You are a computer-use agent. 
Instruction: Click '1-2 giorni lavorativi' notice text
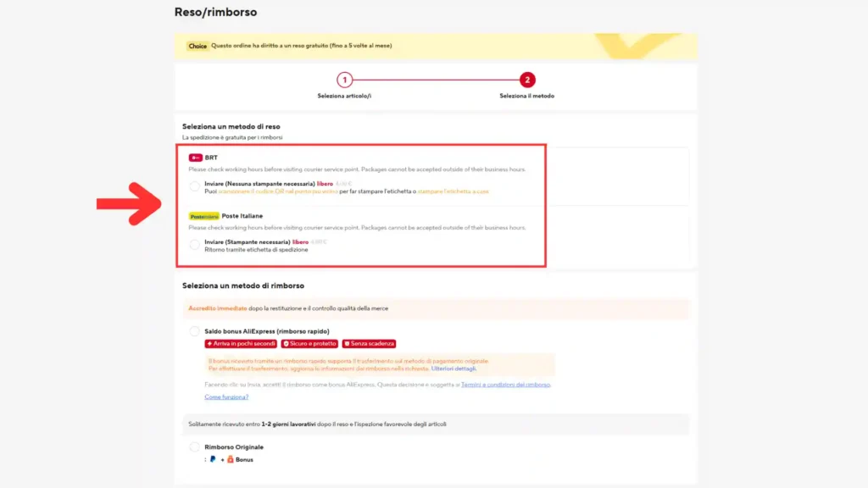(288, 424)
